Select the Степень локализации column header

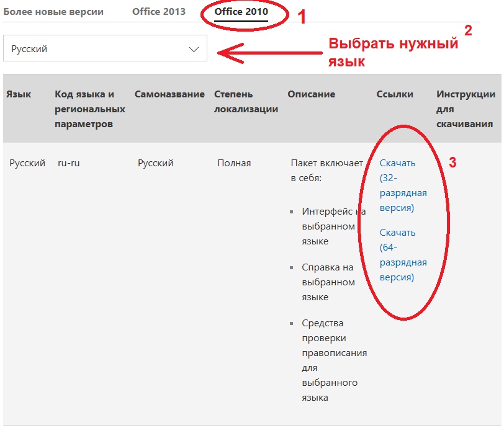246,102
